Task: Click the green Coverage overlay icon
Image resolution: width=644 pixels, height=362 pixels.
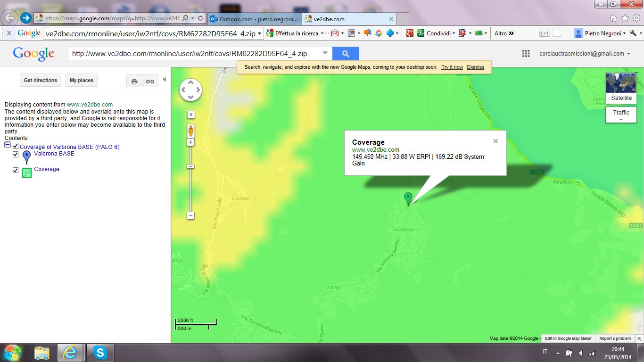Action: click(27, 173)
